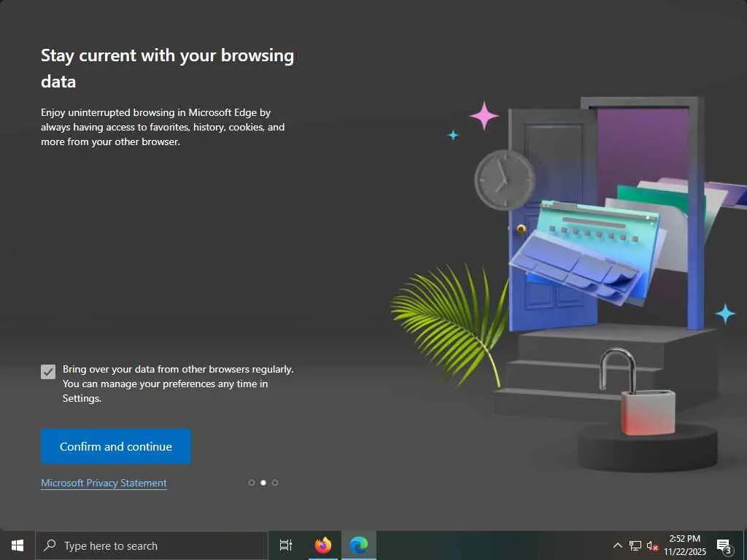The height and width of the screenshot is (560, 747).
Task: Click the search magnifier icon in taskbar
Action: (x=50, y=545)
